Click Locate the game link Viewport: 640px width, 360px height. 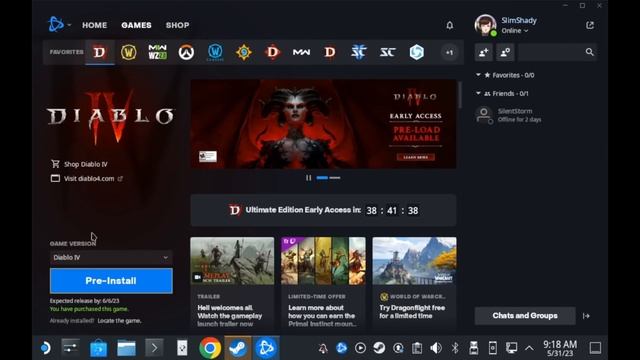tap(119, 321)
